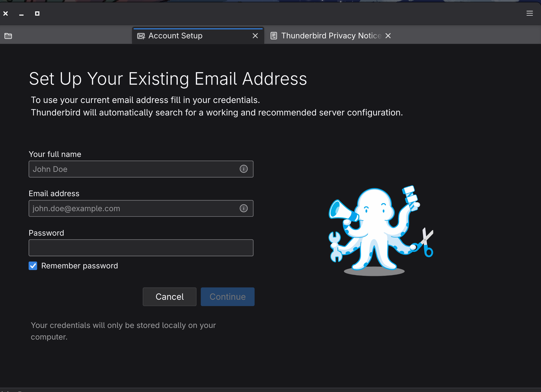Select the Account Setup tab
The image size is (541, 392).
(175, 36)
